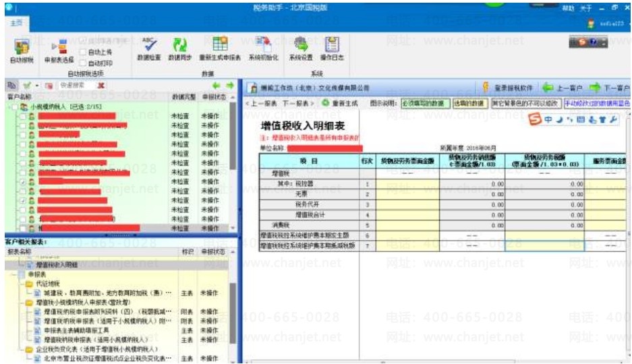The height and width of the screenshot is (364, 632).
Task: Click customer list scroll down arrow
Action: (233, 228)
